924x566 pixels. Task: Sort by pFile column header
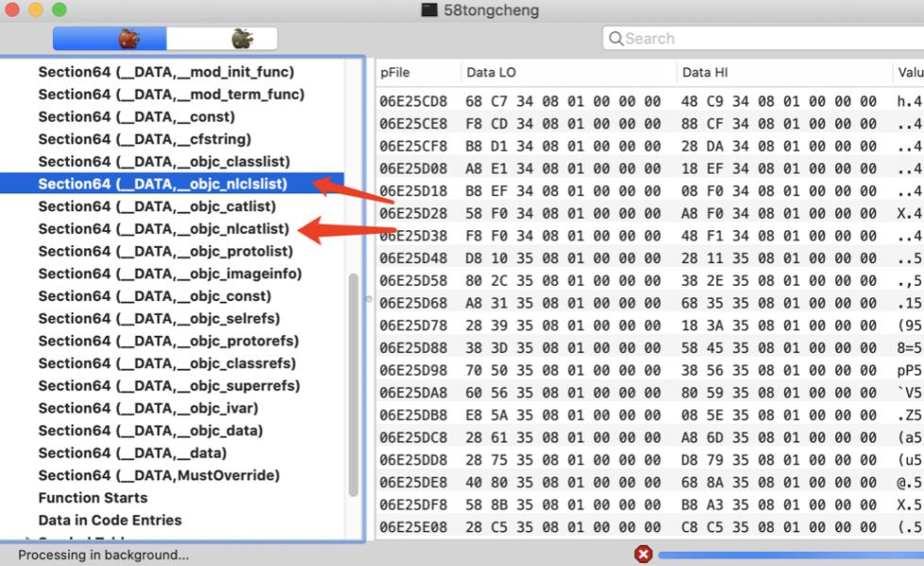[418, 73]
